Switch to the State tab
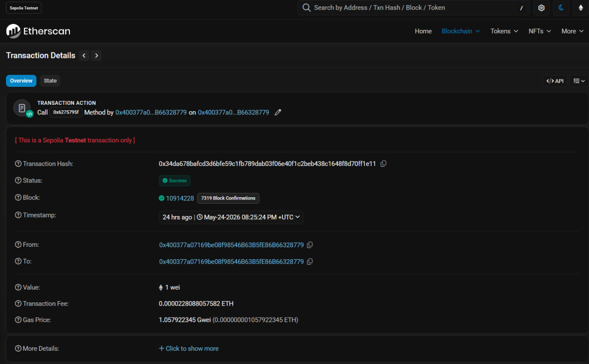The width and height of the screenshot is (589, 364). (50, 81)
